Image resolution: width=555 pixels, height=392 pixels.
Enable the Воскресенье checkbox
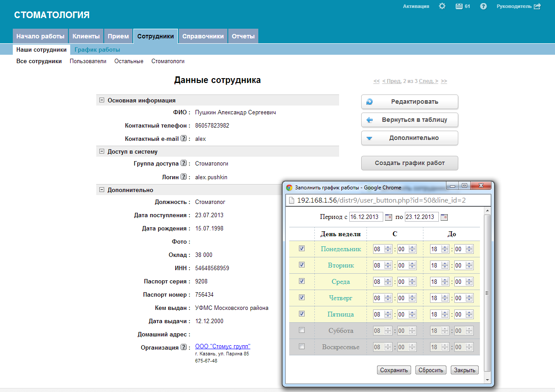click(302, 347)
